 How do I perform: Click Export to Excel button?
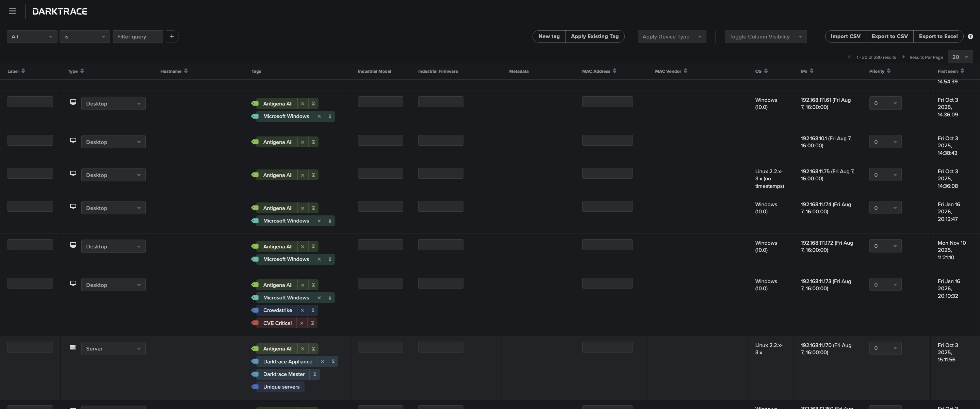938,36
